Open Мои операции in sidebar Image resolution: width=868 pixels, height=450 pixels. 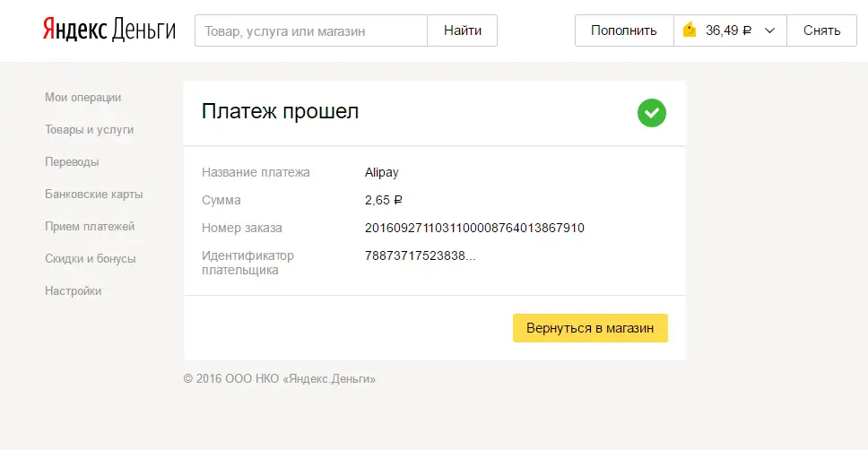pos(83,98)
